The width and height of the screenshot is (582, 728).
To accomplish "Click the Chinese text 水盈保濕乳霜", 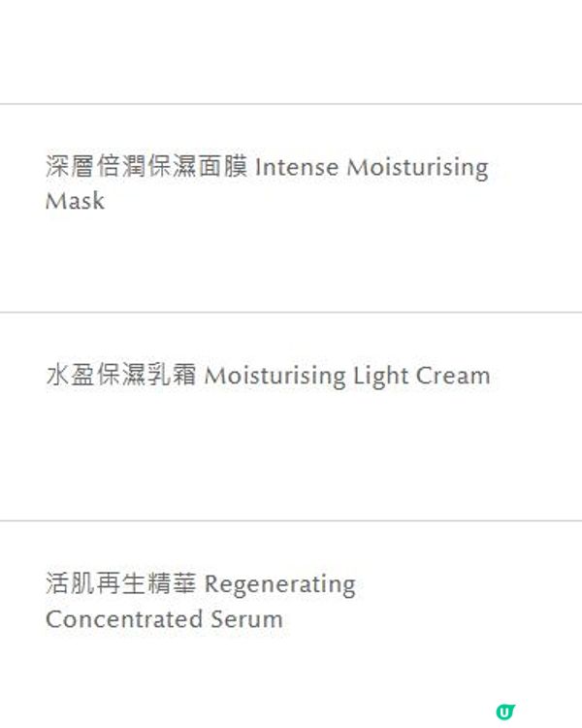I will [121, 375].
